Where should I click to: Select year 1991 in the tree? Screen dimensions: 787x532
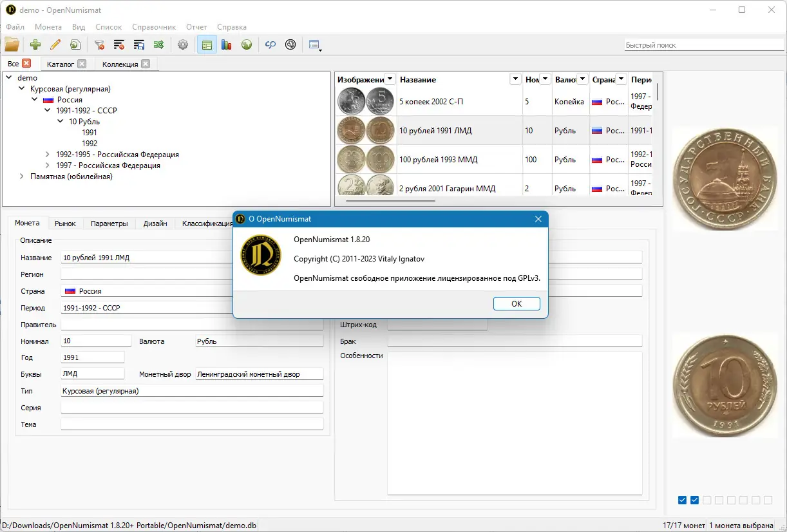coord(90,133)
